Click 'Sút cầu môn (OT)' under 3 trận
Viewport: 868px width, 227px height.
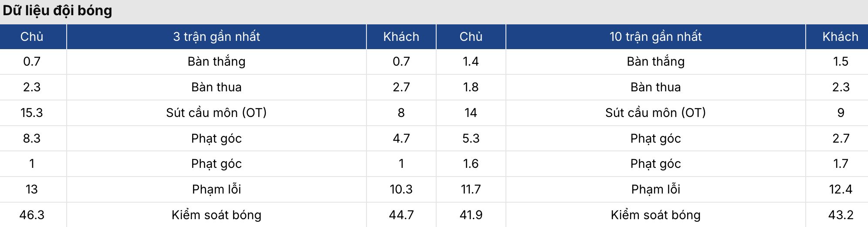pos(216,113)
